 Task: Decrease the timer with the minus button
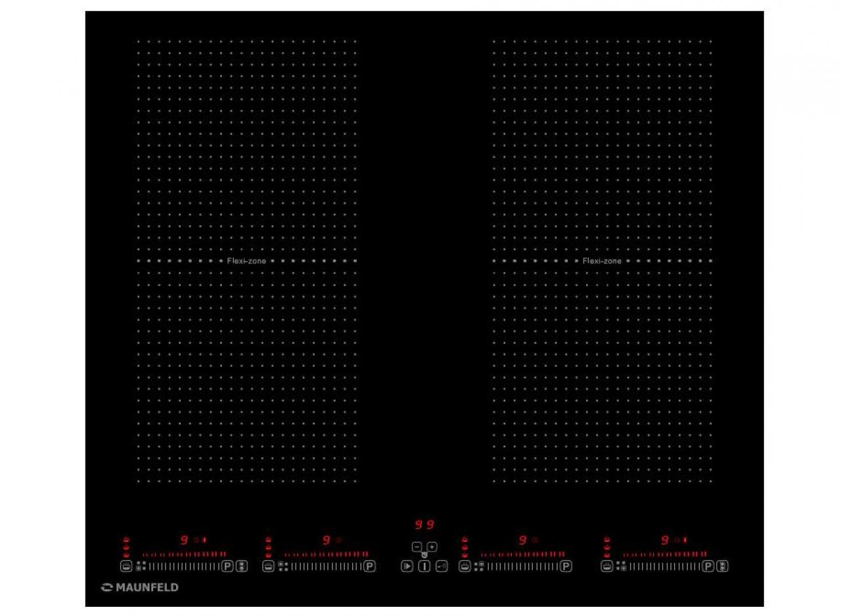point(417,546)
